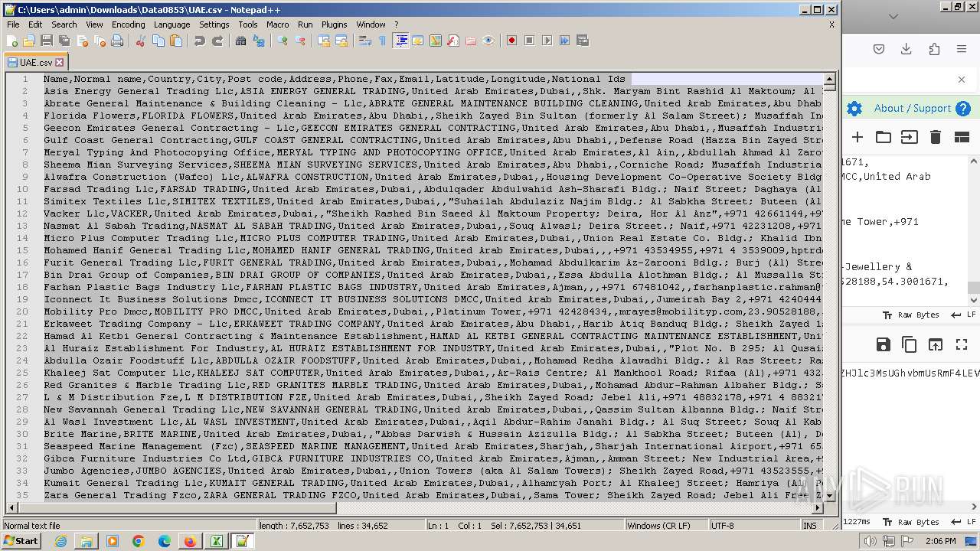Click the open folder icon in browser panel
Image resolution: width=980 pixels, height=551 pixels.
tap(884, 137)
